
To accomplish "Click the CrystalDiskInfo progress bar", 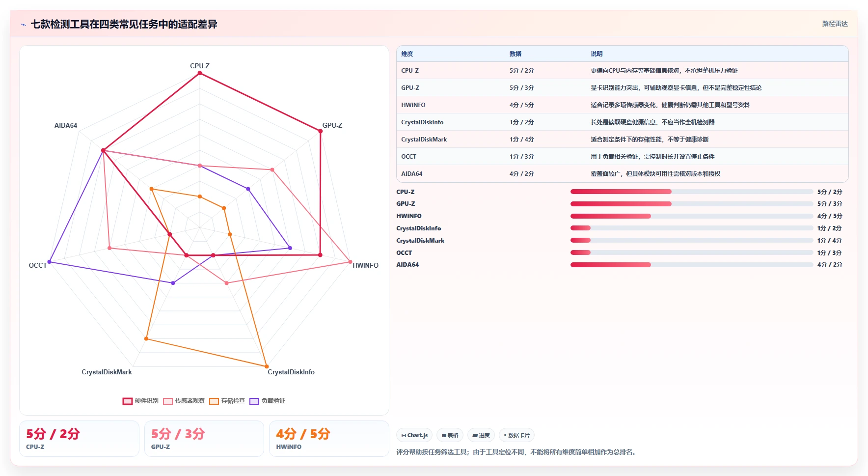I will coord(692,228).
